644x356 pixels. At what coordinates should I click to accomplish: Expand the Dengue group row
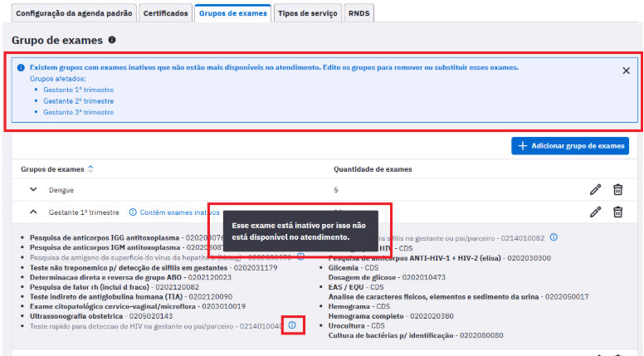tap(33, 190)
